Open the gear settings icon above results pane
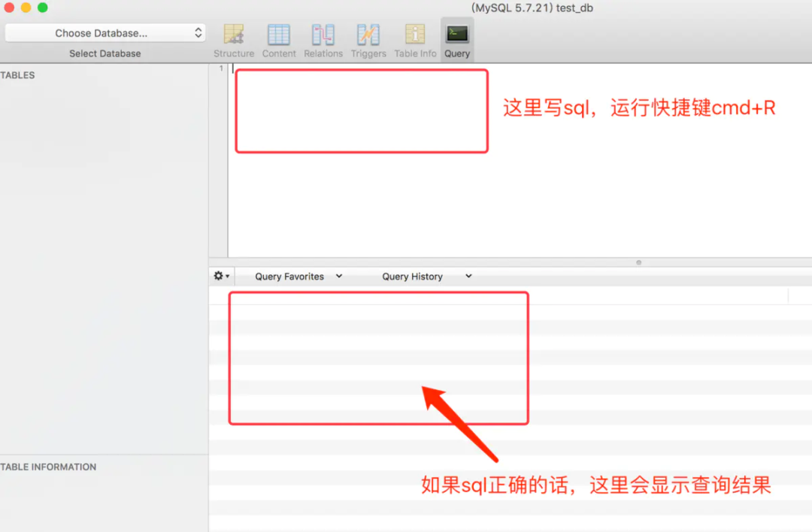The image size is (812, 532). click(220, 276)
